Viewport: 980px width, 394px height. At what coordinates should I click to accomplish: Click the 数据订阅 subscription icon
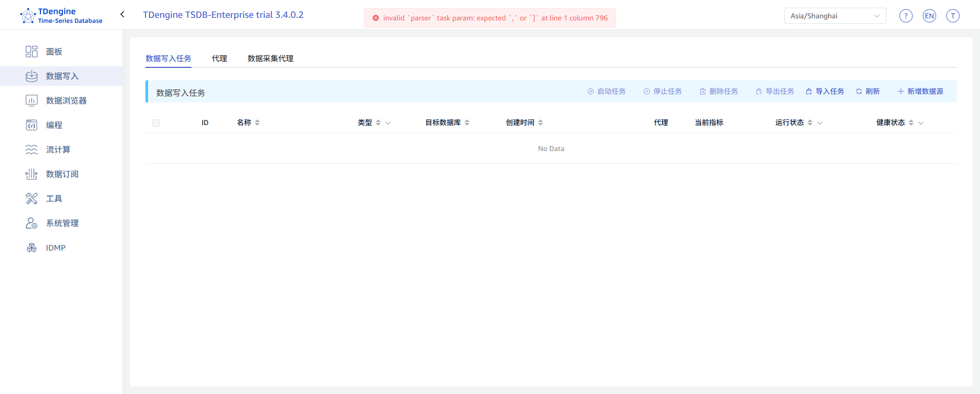(32, 174)
